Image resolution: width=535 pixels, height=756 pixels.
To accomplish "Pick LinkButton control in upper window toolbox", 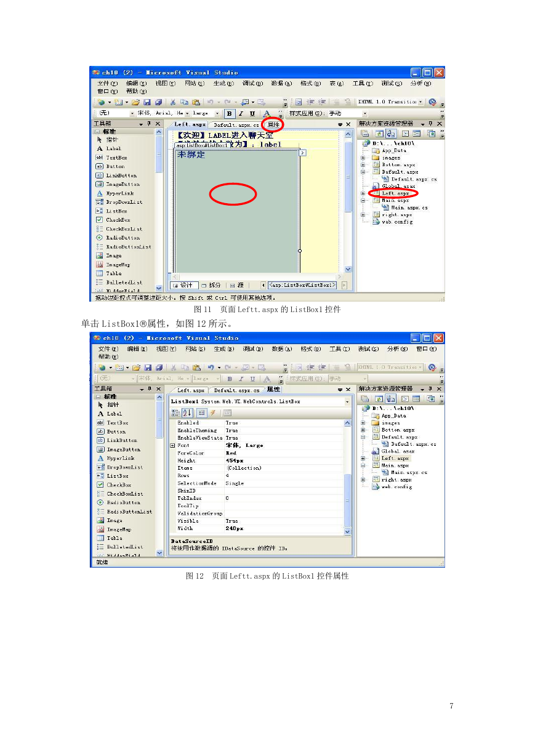I will [x=117, y=175].
